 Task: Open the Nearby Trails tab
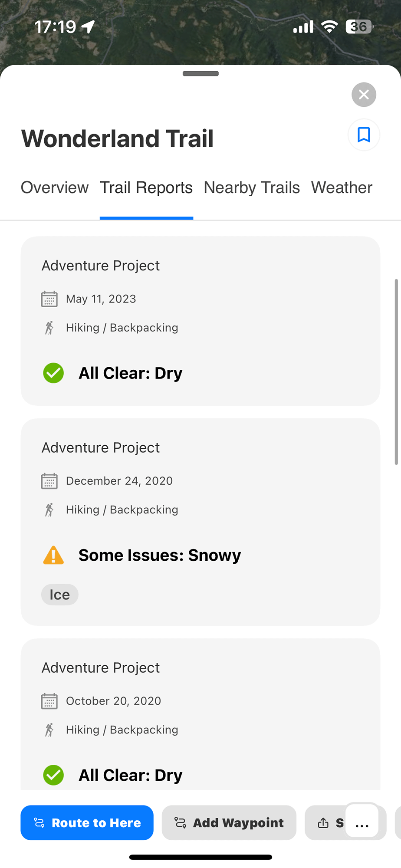pos(252,188)
